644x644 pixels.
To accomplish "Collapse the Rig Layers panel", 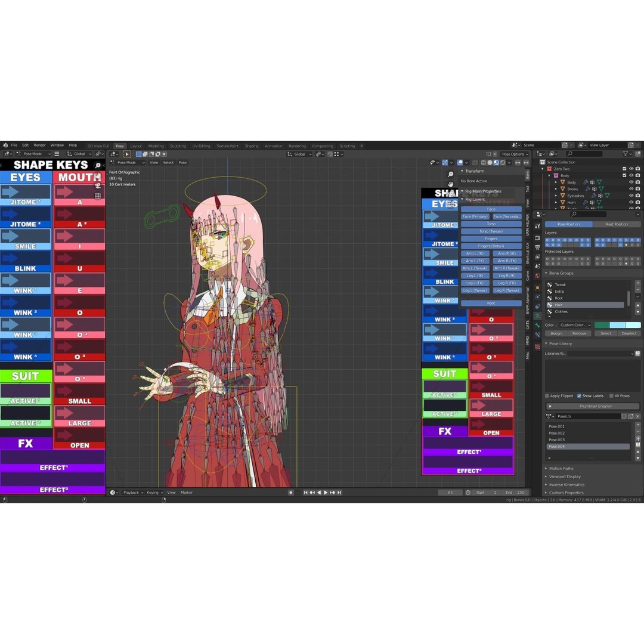I will point(475,199).
